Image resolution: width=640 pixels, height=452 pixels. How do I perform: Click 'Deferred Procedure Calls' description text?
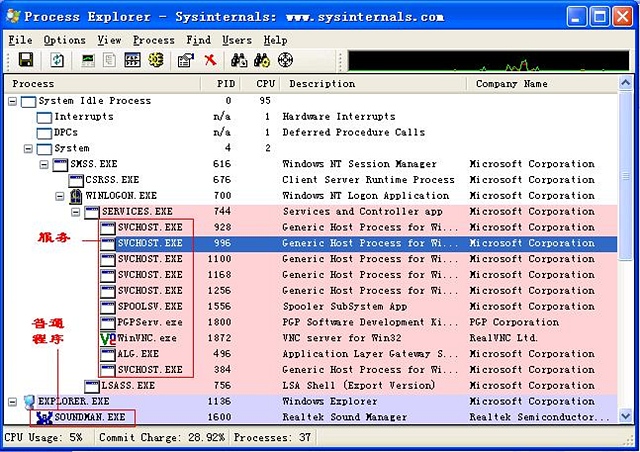tap(353, 133)
